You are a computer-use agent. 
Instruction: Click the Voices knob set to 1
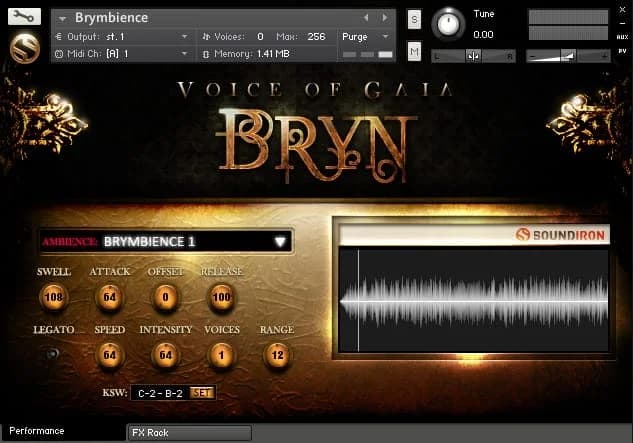(221, 355)
